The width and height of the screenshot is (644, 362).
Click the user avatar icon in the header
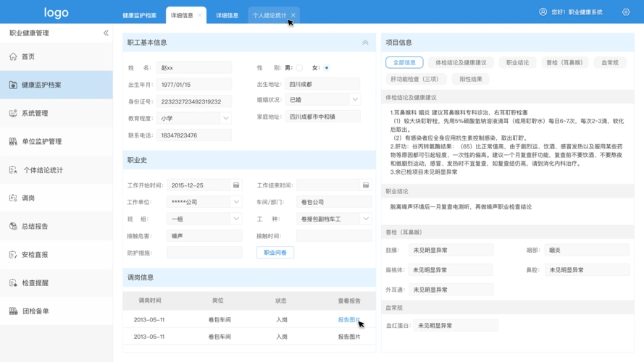tap(543, 12)
